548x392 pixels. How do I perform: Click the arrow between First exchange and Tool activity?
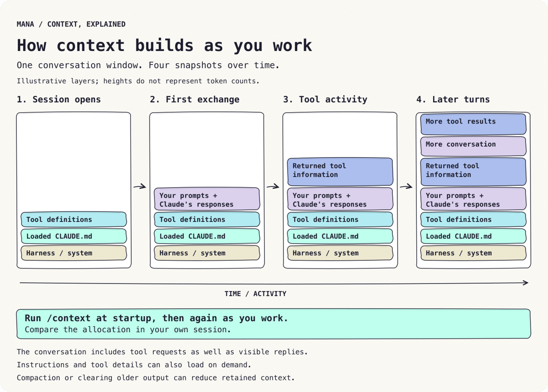tap(273, 187)
